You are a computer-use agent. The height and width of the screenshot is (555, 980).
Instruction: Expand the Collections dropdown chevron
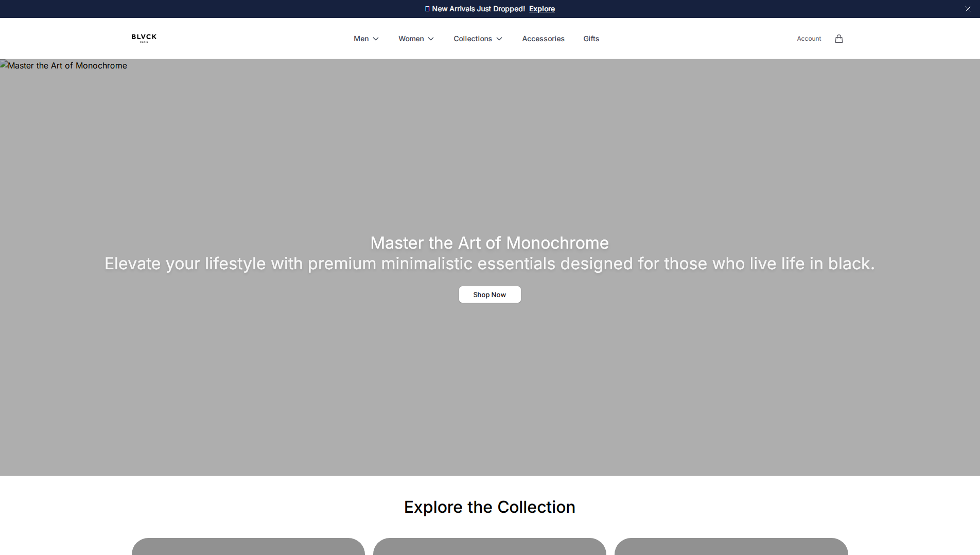[x=499, y=39]
